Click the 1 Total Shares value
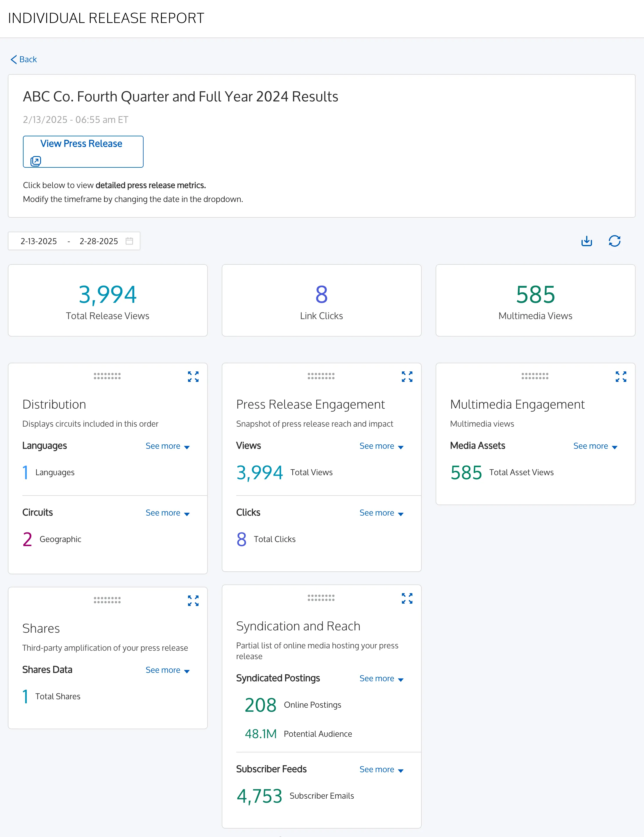This screenshot has width=644, height=837. [25, 697]
